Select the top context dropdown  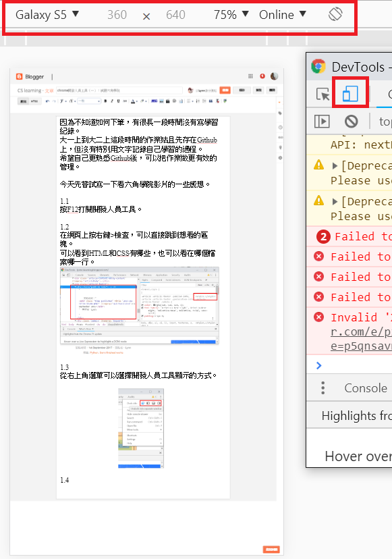[x=385, y=122]
